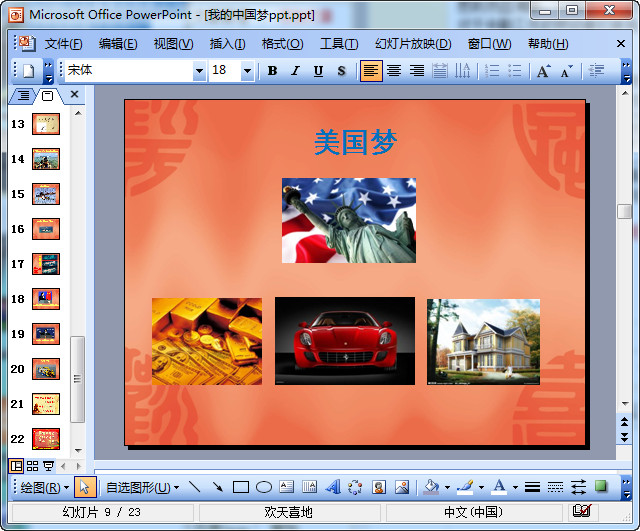Switch to the Outline tab
The width and height of the screenshot is (640, 531).
[x=23, y=96]
